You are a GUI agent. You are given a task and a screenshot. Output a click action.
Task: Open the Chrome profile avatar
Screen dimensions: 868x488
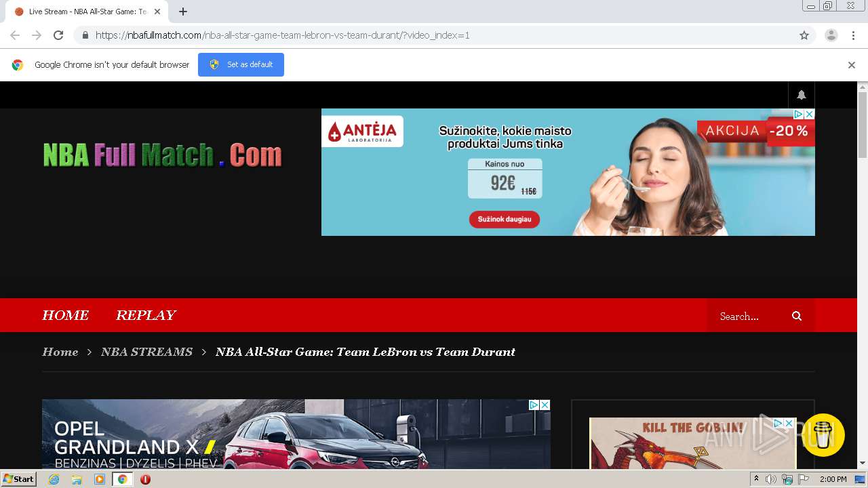(831, 35)
